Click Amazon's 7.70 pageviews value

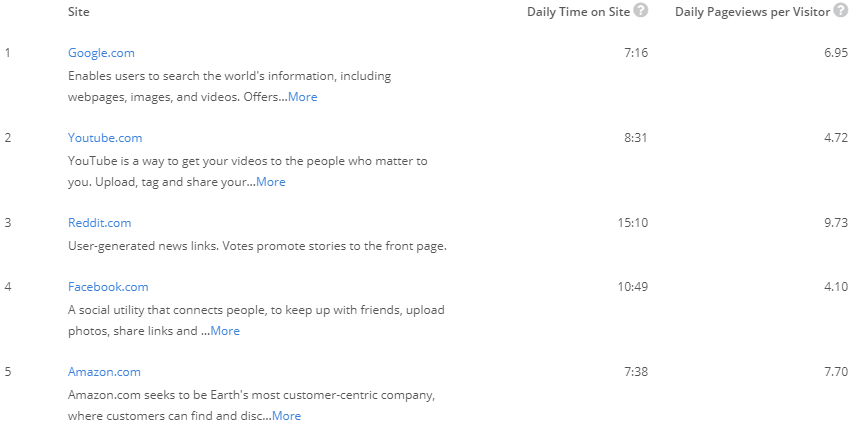(x=836, y=372)
